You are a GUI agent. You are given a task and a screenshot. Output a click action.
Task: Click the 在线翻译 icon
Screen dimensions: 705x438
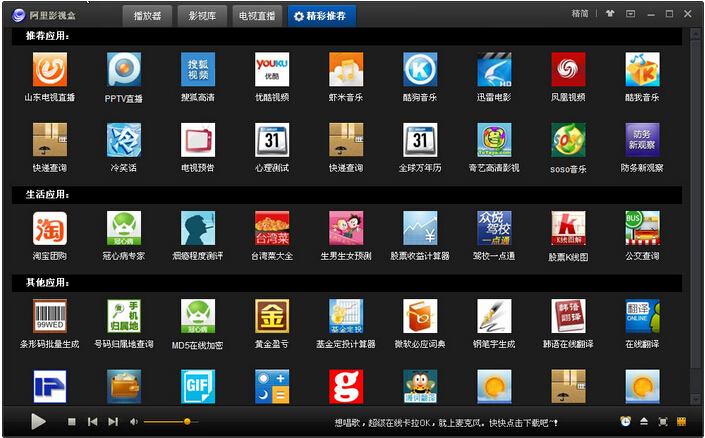[x=642, y=316]
